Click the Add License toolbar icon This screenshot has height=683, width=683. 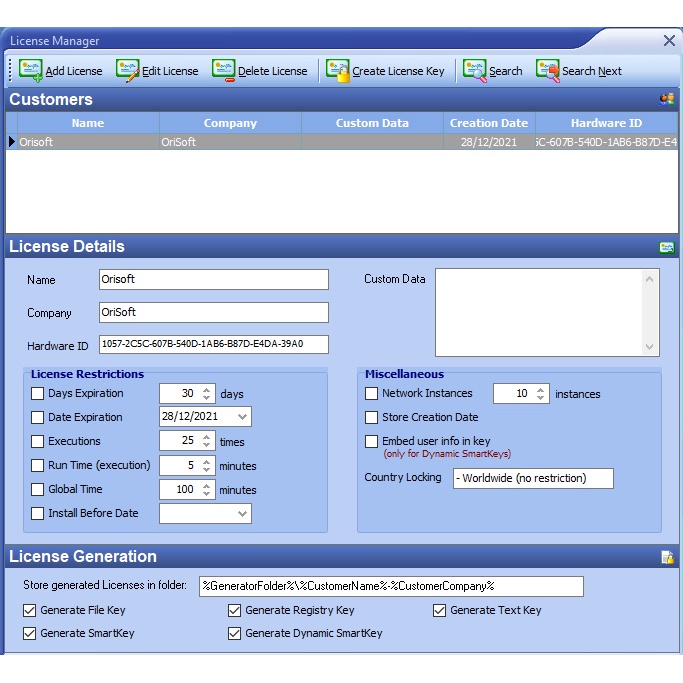click(x=31, y=70)
